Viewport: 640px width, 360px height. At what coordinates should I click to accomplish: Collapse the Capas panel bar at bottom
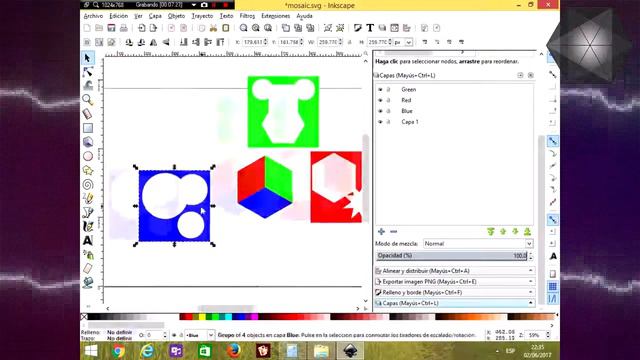(455, 303)
